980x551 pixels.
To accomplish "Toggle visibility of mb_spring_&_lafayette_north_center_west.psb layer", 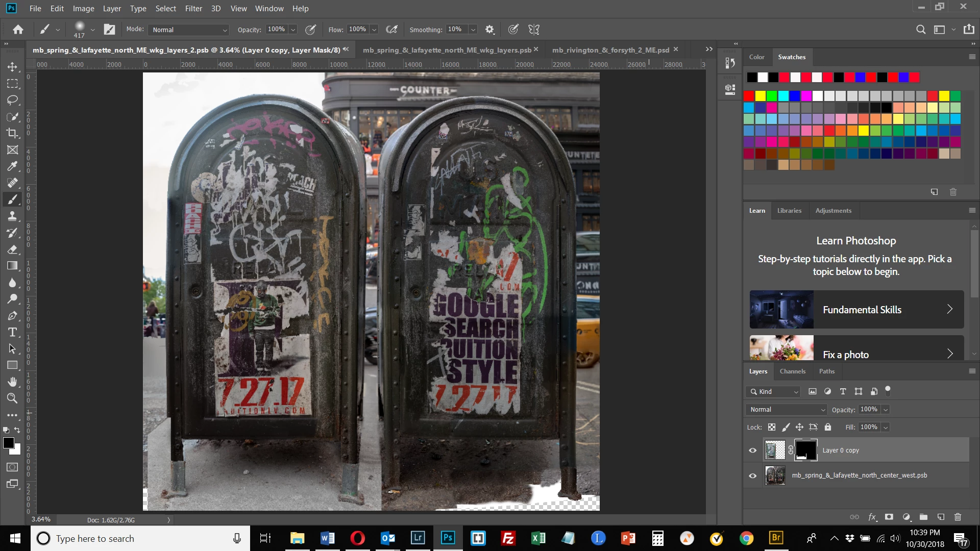I will (752, 475).
